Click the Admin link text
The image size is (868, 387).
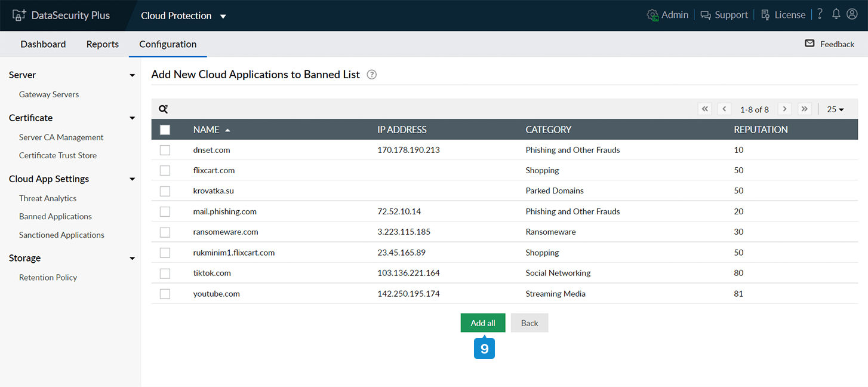[x=675, y=15]
